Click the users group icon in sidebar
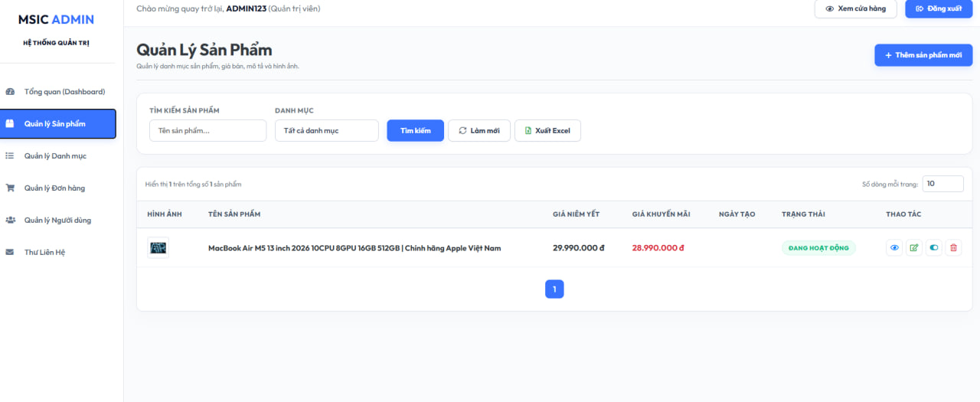 (10, 220)
